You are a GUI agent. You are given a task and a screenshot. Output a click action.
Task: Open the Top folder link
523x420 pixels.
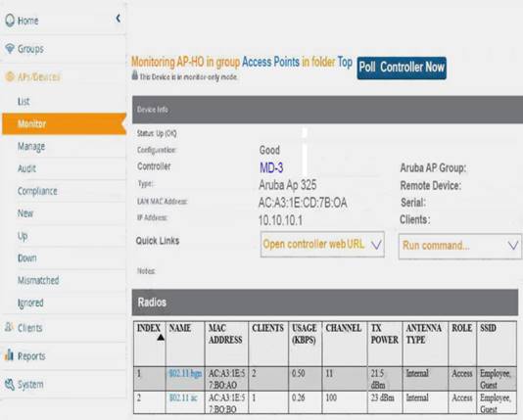click(345, 63)
